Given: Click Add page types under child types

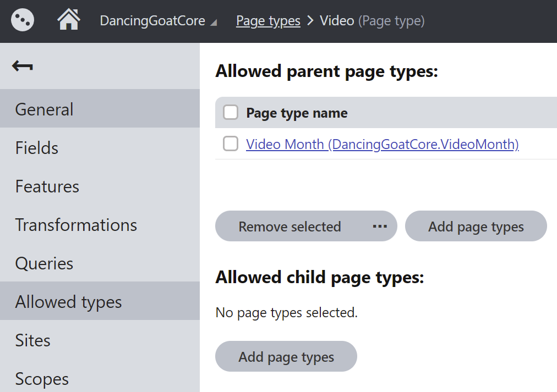Looking at the screenshot, I should pyautogui.click(x=286, y=356).
